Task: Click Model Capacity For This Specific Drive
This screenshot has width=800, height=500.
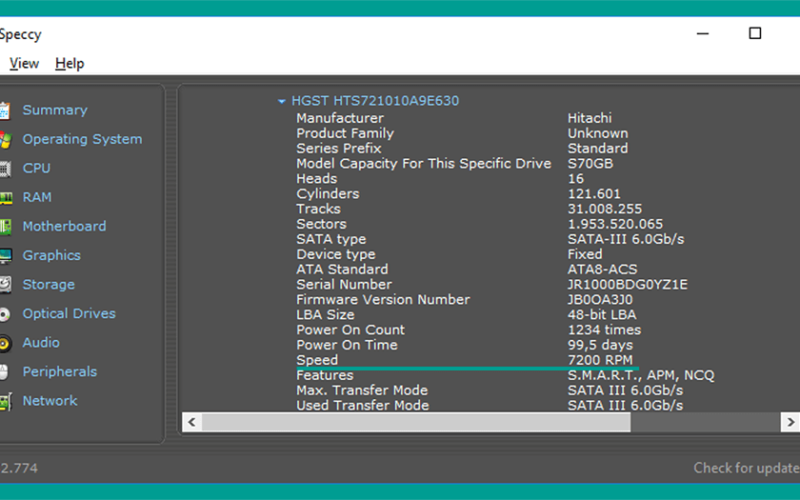Action: click(x=423, y=164)
